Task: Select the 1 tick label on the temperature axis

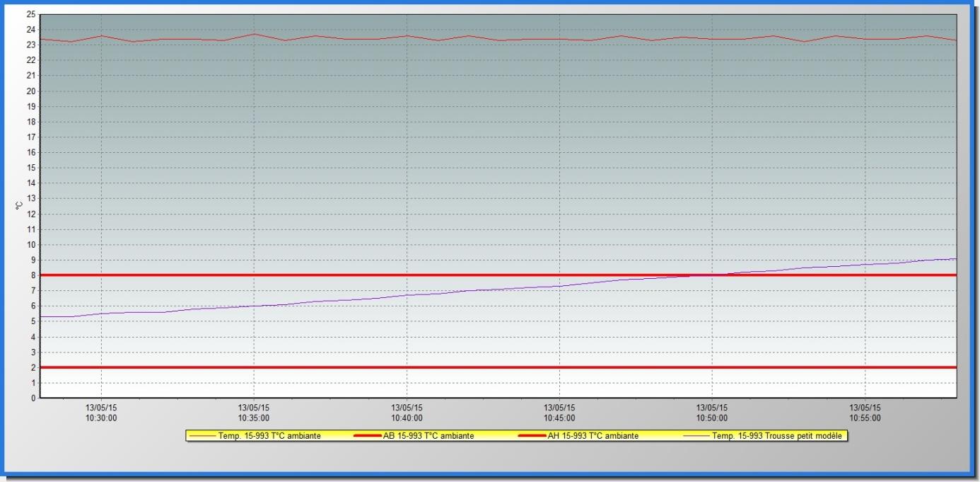Action: pos(33,382)
